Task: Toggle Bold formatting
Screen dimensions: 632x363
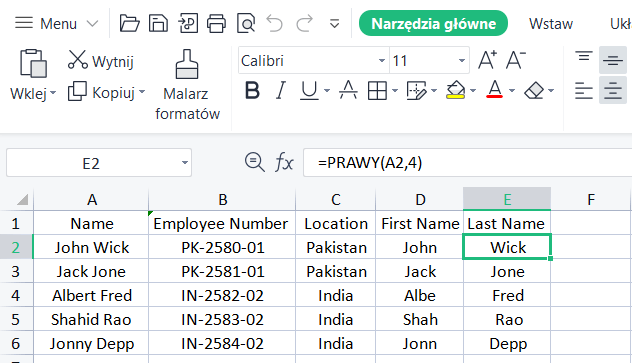Action: click(252, 91)
